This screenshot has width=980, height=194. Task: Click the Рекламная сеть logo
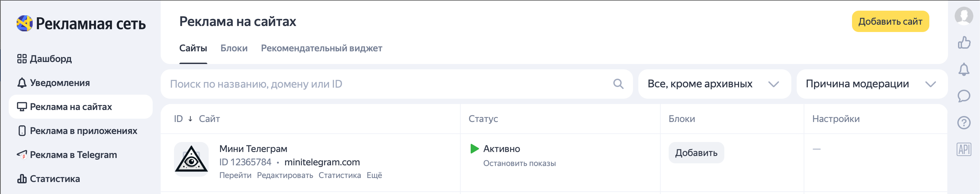point(81,24)
